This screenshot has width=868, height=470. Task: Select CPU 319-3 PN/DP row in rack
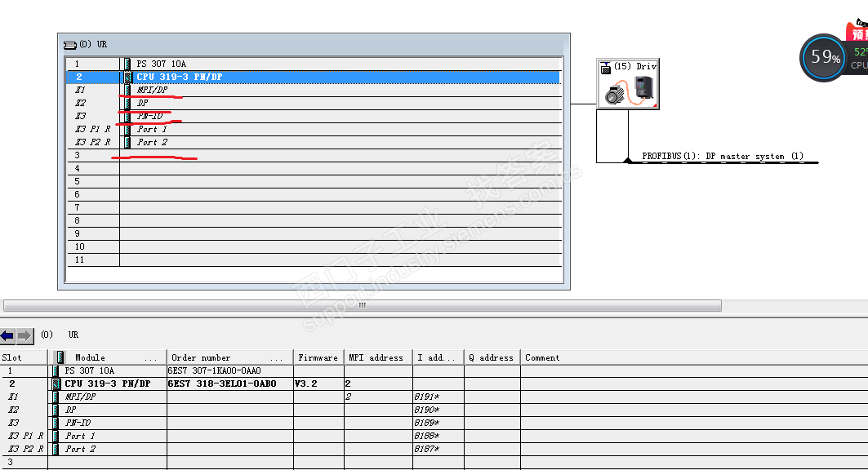coord(314,77)
